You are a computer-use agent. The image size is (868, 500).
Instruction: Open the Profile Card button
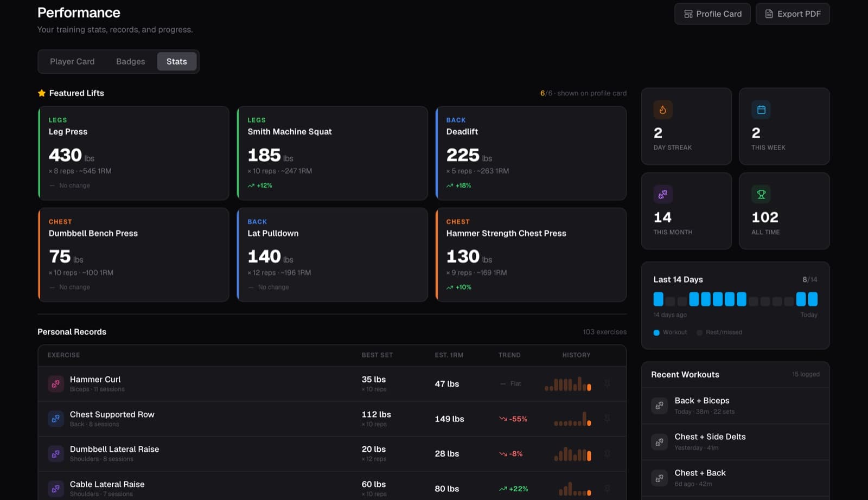click(x=712, y=14)
